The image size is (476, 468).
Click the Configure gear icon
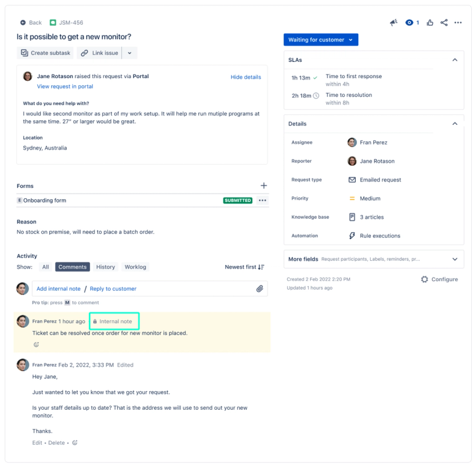click(424, 279)
